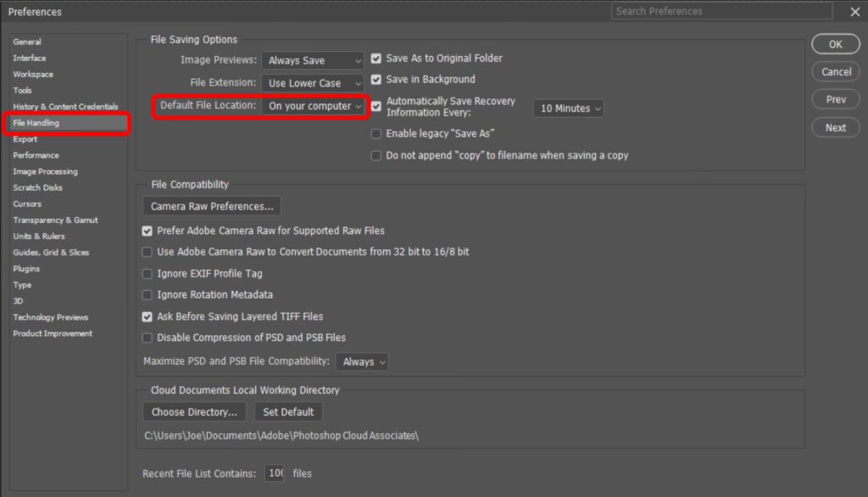Screen dimensions: 868x497
Task: Open Maximize PSD Compatibility Always dropdown
Action: [363, 361]
